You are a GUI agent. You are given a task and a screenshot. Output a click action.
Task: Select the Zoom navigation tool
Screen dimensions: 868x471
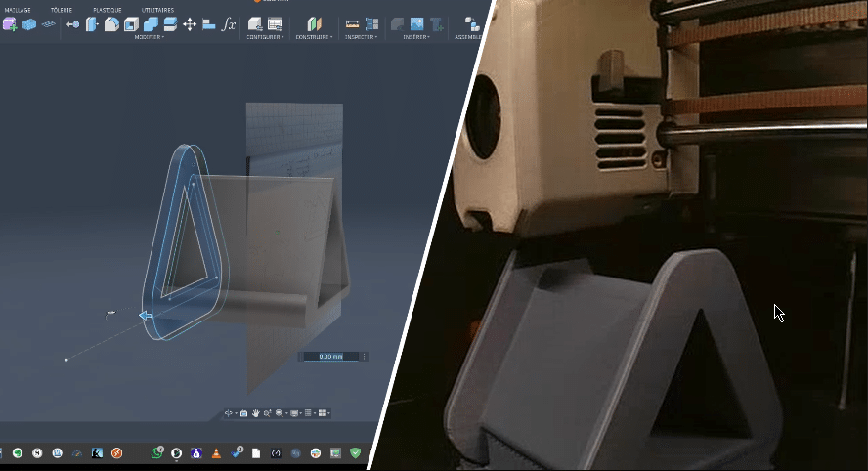[x=268, y=413]
